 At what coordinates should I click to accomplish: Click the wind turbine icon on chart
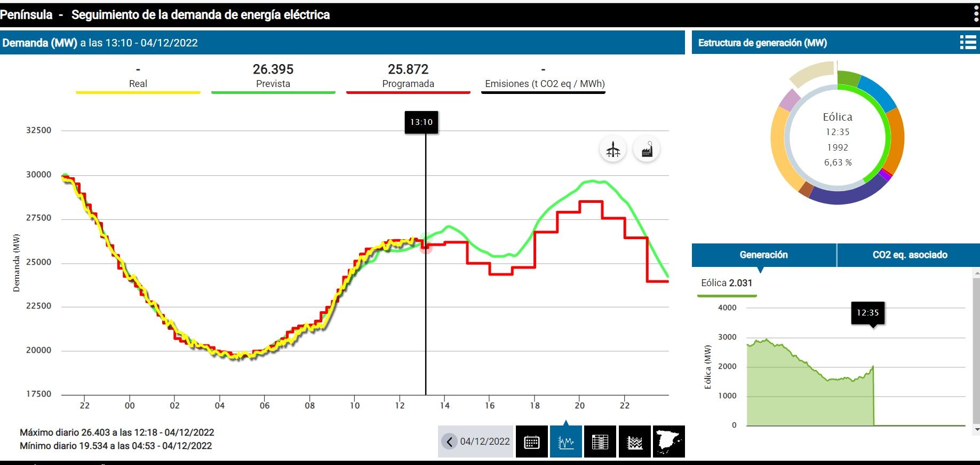click(x=613, y=150)
